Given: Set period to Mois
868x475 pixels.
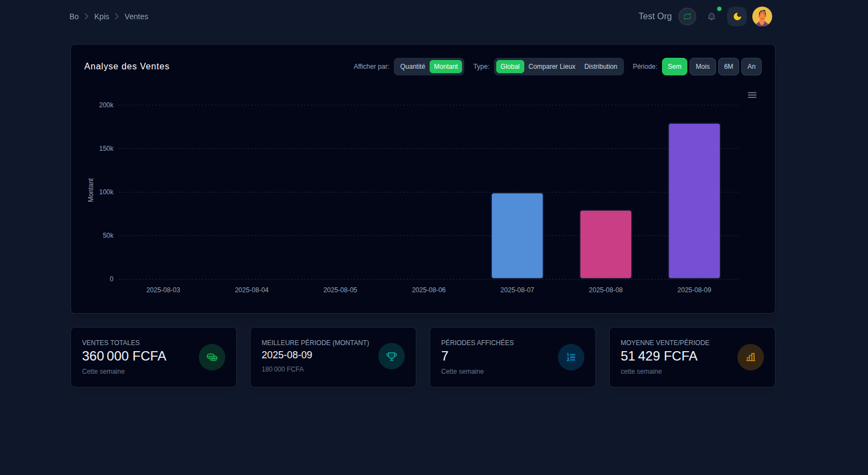Looking at the screenshot, I should click(x=702, y=67).
